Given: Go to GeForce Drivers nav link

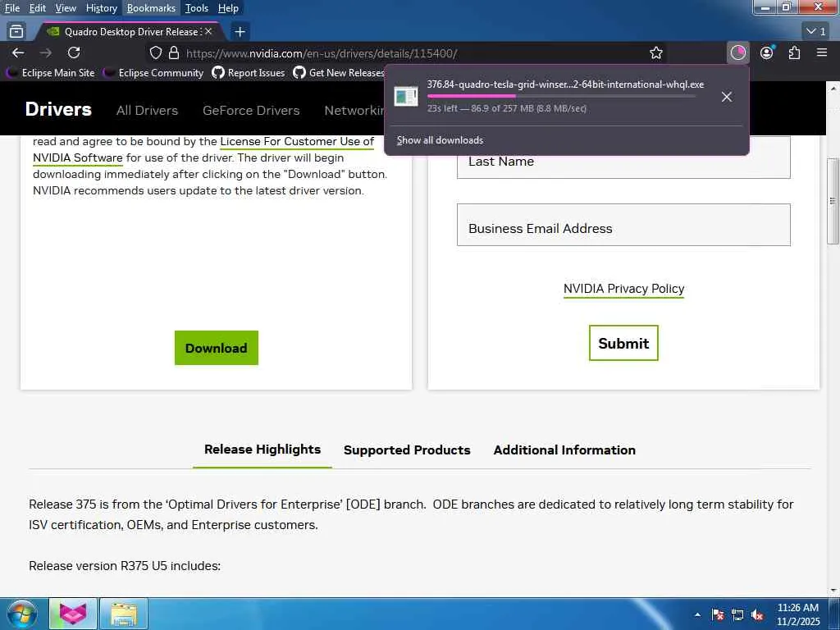Looking at the screenshot, I should 251,111.
